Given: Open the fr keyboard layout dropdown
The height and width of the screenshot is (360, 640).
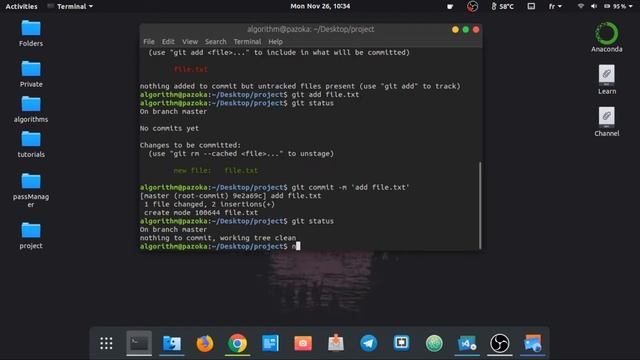Looking at the screenshot, I should [555, 6].
